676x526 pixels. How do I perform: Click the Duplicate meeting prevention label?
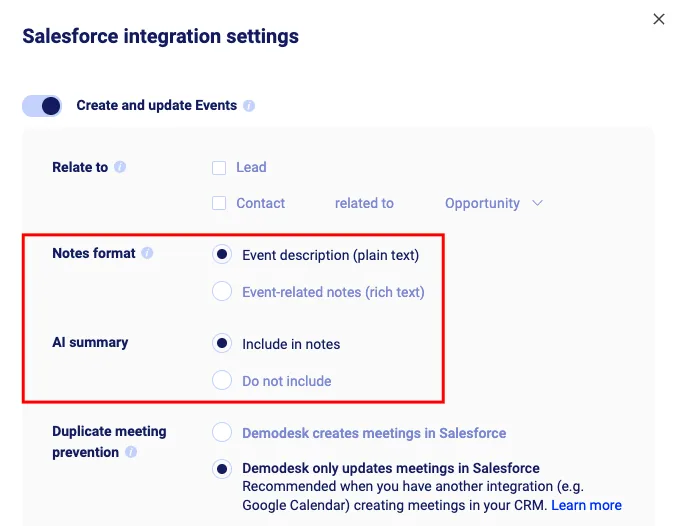tap(109, 441)
